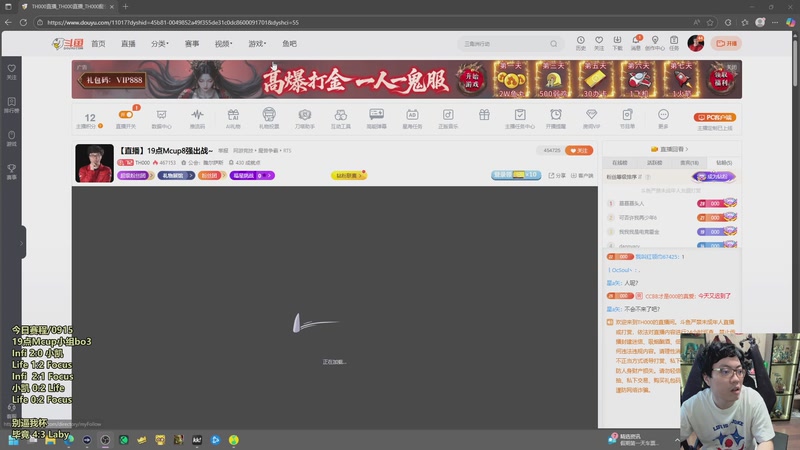Click the page vertical scrollbar
Image resolution: width=800 pixels, height=450 pixels.
click(x=795, y=61)
